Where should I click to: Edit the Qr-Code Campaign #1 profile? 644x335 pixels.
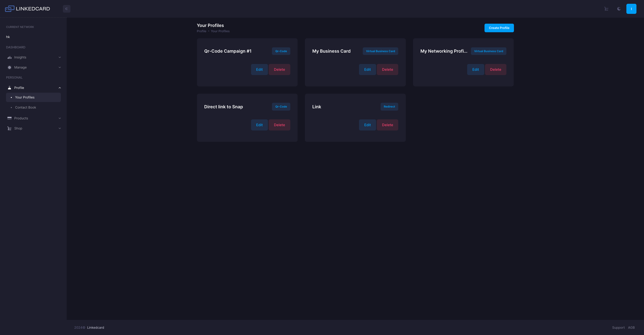[259, 70]
